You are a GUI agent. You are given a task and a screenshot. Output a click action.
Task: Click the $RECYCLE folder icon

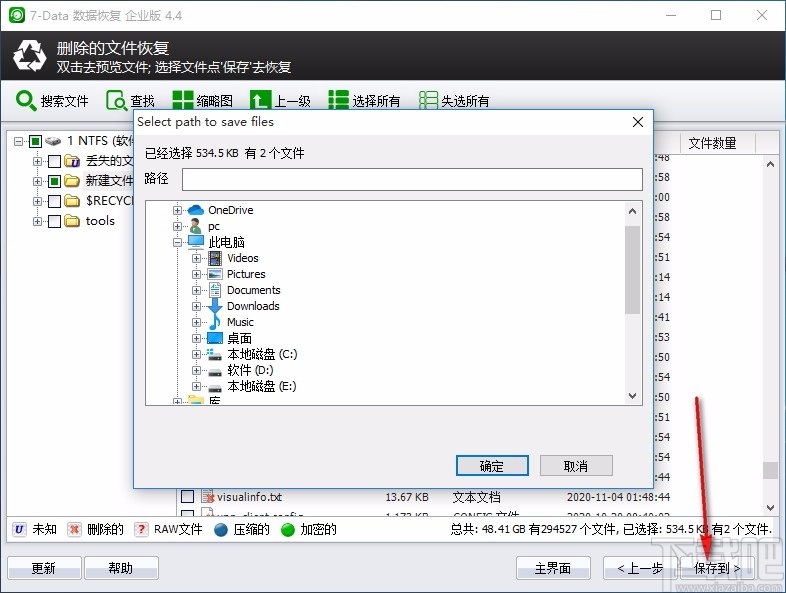click(72, 201)
